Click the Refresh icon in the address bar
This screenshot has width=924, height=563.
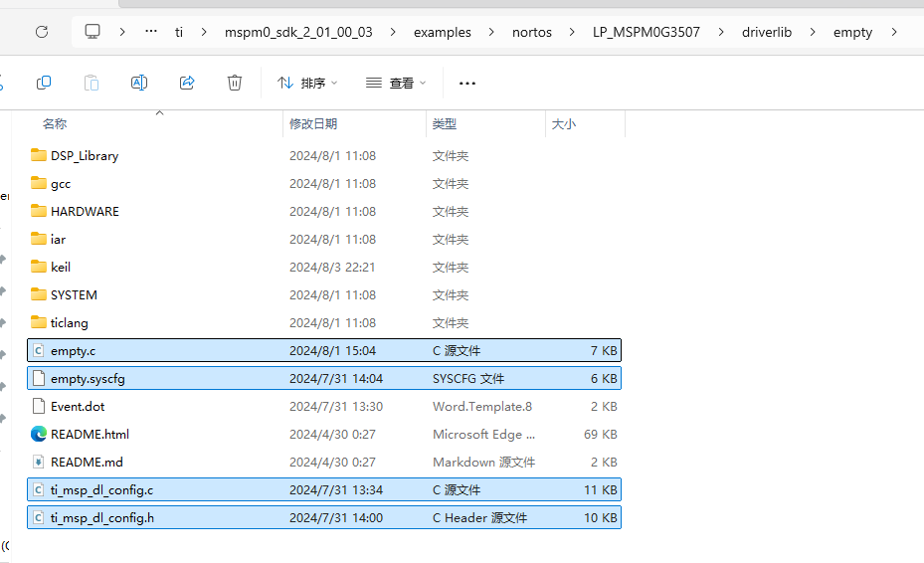(41, 32)
